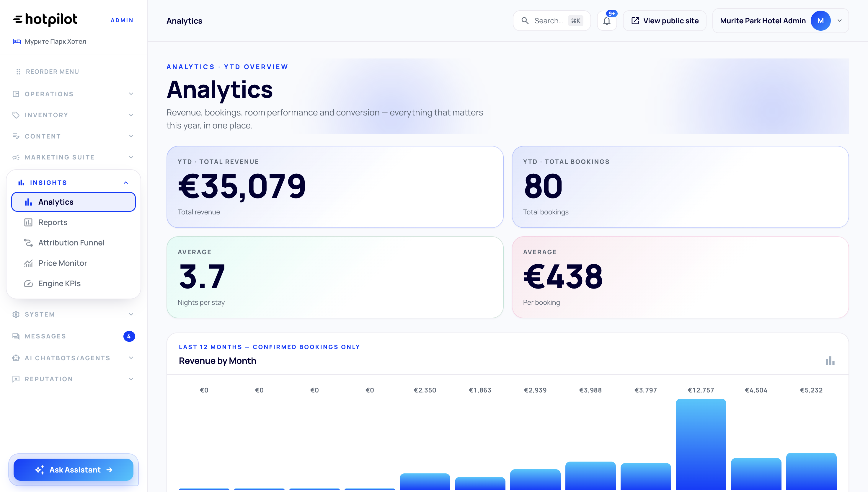Expand the AI Chatbots/Agents chevron
868x492 pixels.
131,358
